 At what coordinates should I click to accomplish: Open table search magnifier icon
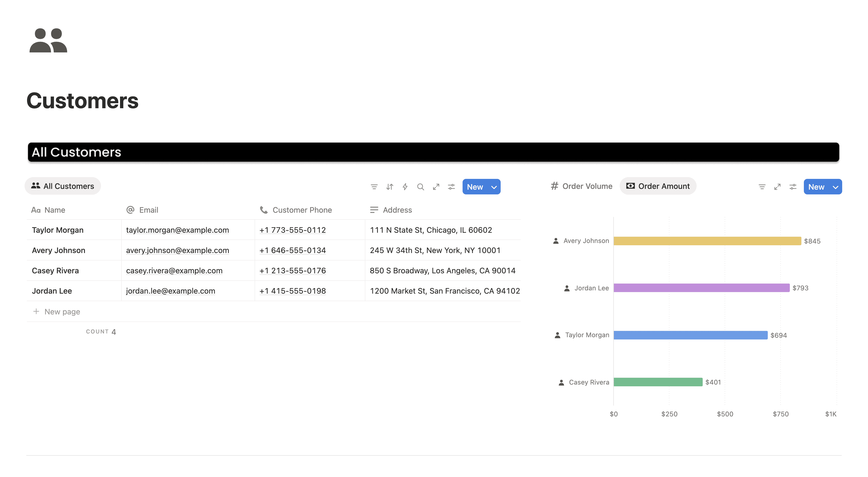click(x=420, y=187)
